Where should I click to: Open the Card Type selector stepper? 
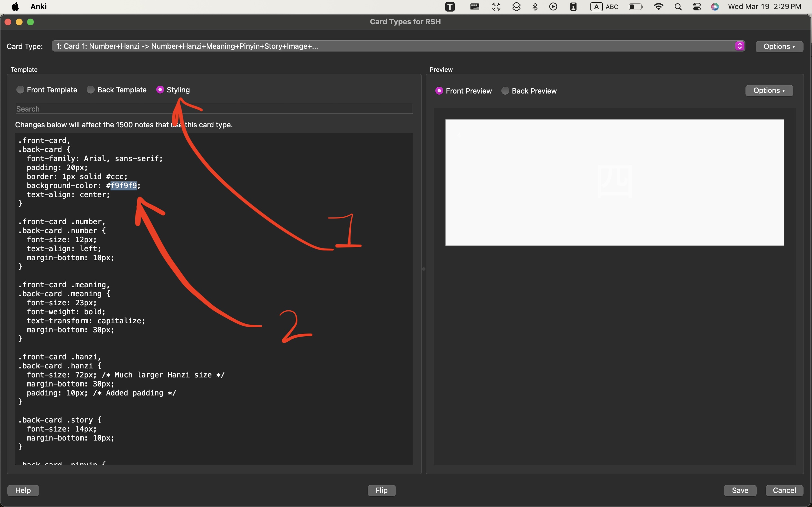coord(740,46)
